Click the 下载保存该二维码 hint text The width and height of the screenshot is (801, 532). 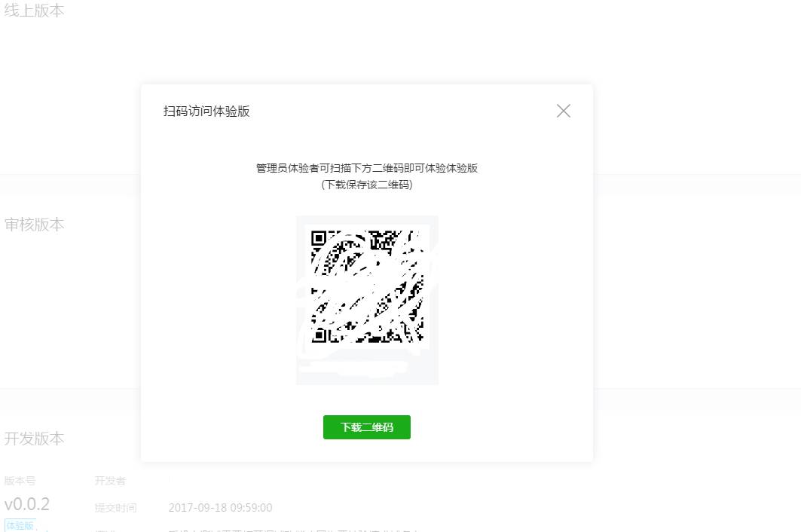[x=367, y=185]
